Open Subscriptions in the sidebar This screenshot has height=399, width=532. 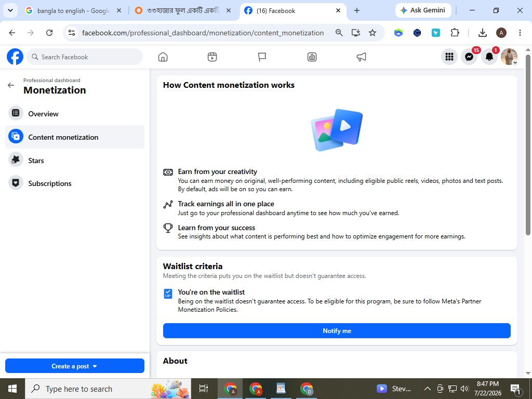[x=75, y=183]
